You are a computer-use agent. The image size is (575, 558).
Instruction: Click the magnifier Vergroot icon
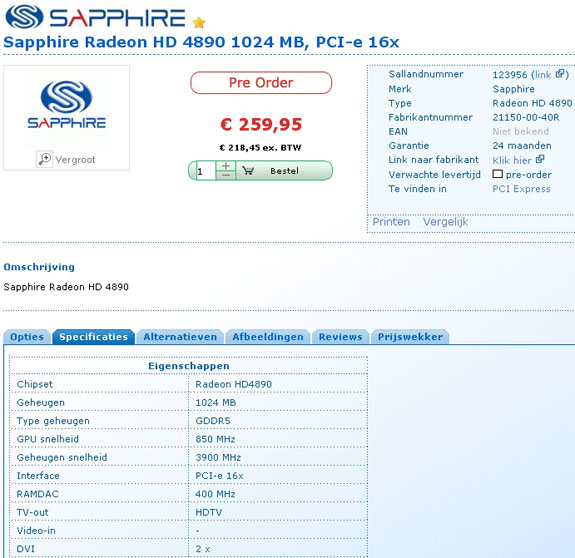pyautogui.click(x=44, y=159)
